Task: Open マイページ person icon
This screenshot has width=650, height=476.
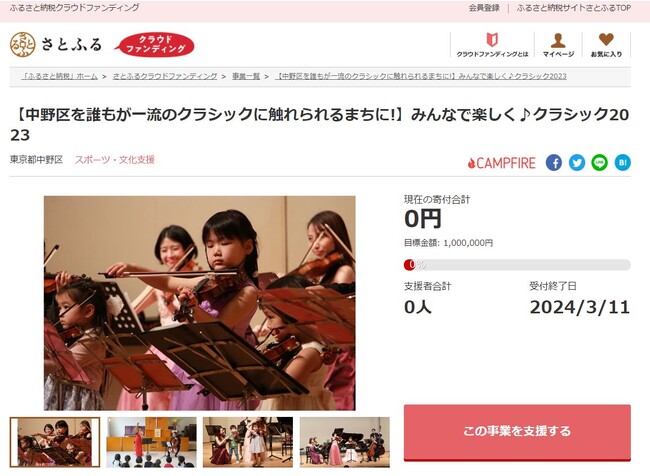Action: coord(558,40)
